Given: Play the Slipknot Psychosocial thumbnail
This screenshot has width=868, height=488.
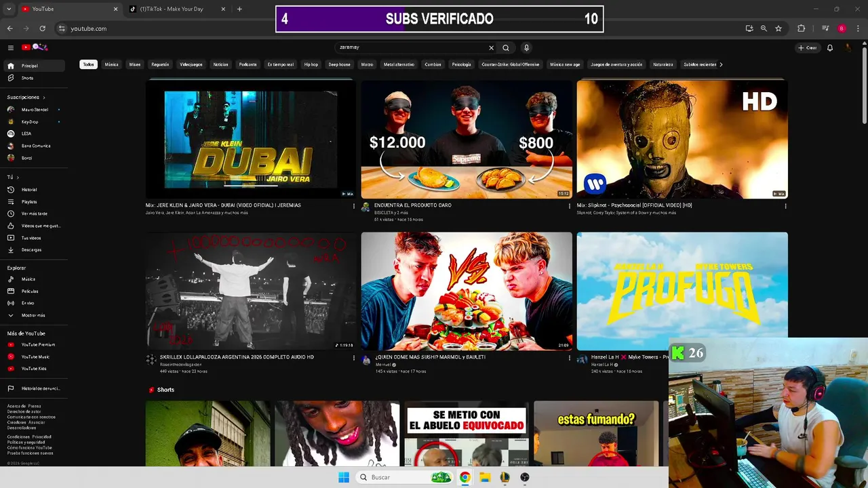Looking at the screenshot, I should (682, 139).
